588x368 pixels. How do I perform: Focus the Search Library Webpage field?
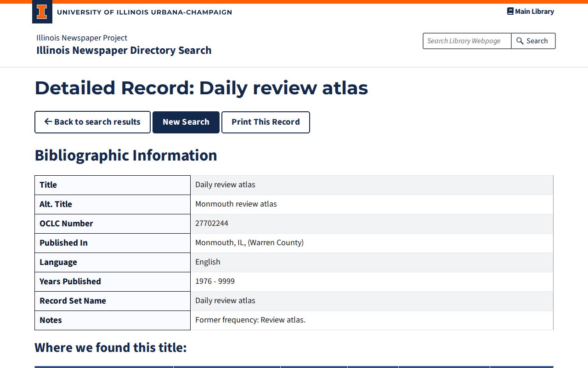click(467, 41)
